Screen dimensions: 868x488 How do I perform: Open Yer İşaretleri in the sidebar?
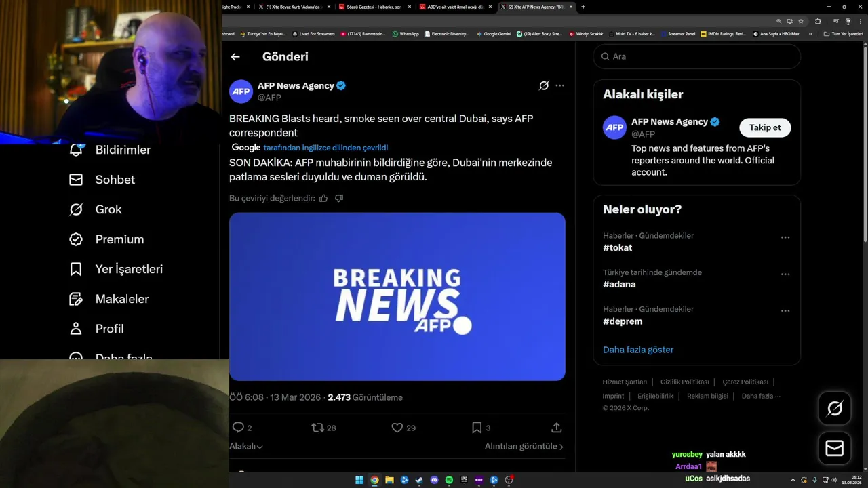pos(116,269)
